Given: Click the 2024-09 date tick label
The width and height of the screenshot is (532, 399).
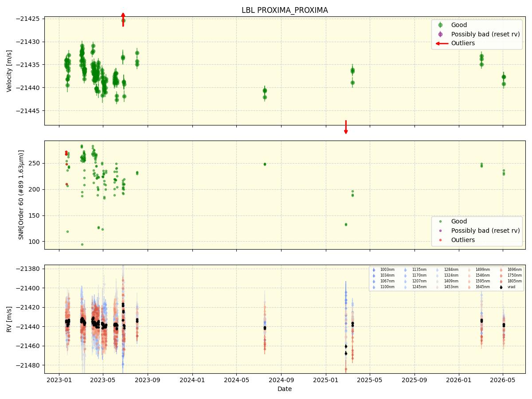Looking at the screenshot, I should [x=282, y=380].
